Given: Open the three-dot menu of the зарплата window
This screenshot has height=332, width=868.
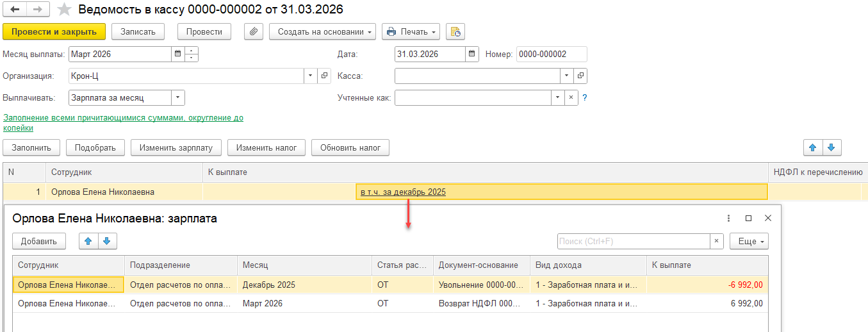Looking at the screenshot, I should [729, 219].
